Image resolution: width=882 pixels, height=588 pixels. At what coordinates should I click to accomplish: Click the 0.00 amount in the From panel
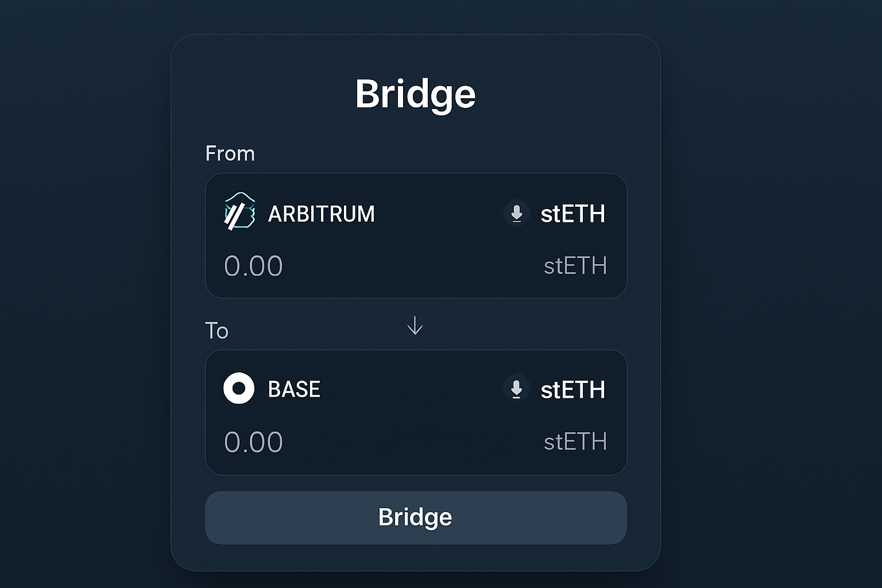click(x=253, y=265)
